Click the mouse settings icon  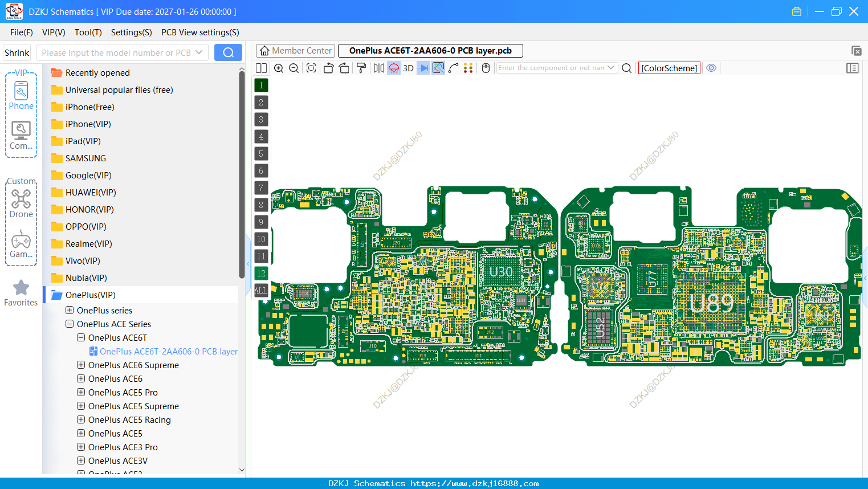[486, 68]
